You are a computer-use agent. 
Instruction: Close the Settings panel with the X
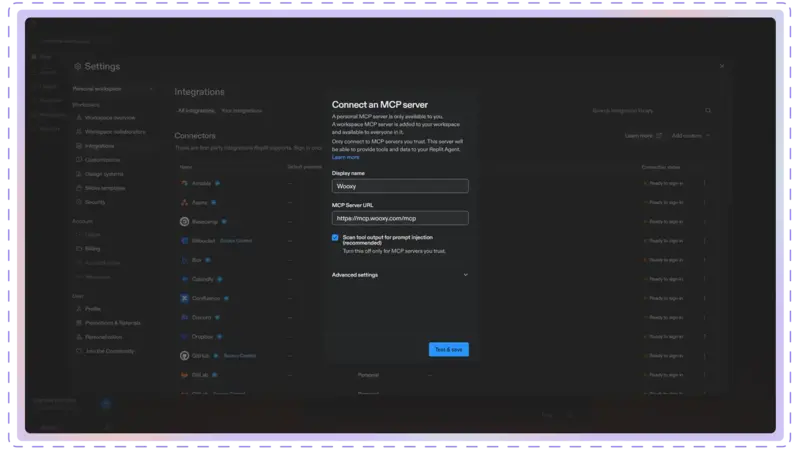[x=721, y=66]
